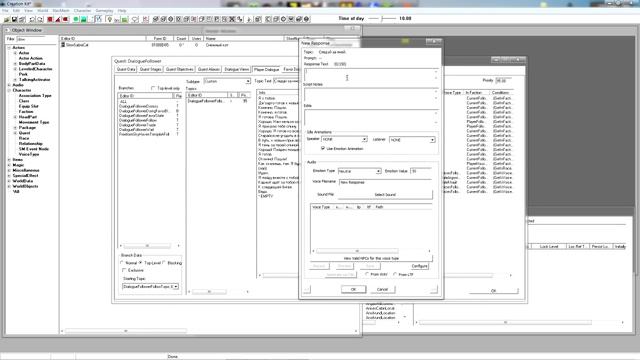This screenshot has width=640, height=360.
Task: Click the green circle toolbar icon
Action: [x=76, y=19]
